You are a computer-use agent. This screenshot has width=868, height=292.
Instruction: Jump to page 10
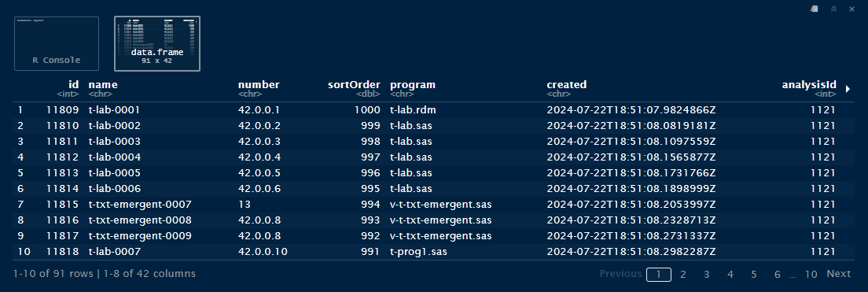(811, 274)
